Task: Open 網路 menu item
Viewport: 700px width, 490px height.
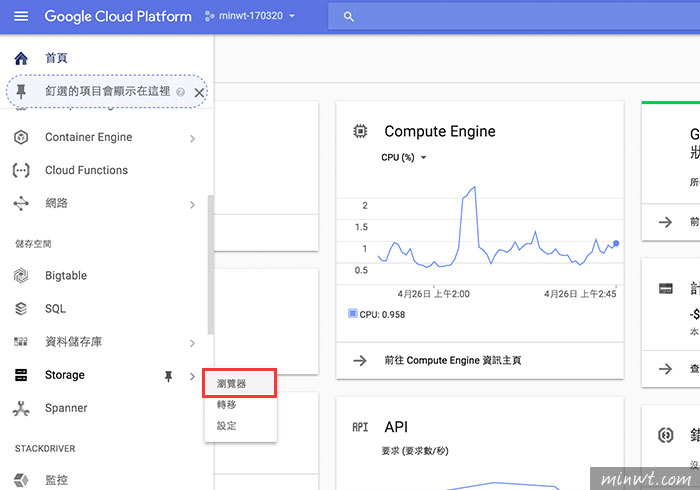Action: point(56,203)
